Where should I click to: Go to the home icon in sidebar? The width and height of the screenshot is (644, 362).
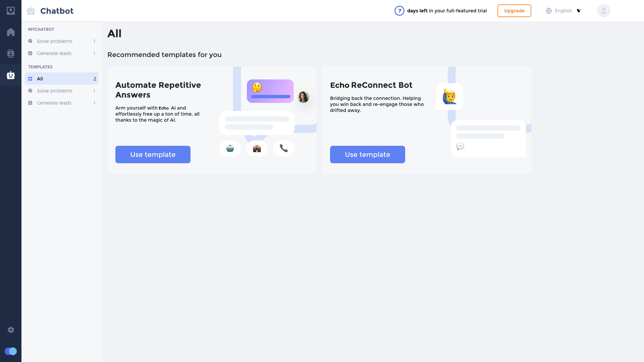[11, 32]
